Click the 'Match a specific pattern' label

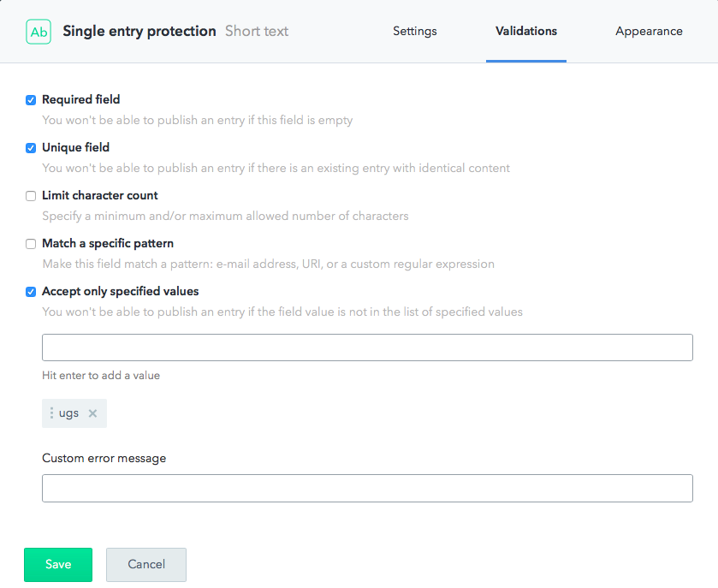(108, 243)
